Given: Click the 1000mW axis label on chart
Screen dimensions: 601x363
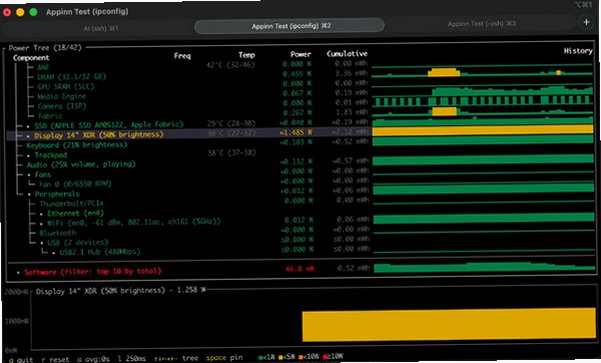Looking at the screenshot, I should (x=16, y=321).
